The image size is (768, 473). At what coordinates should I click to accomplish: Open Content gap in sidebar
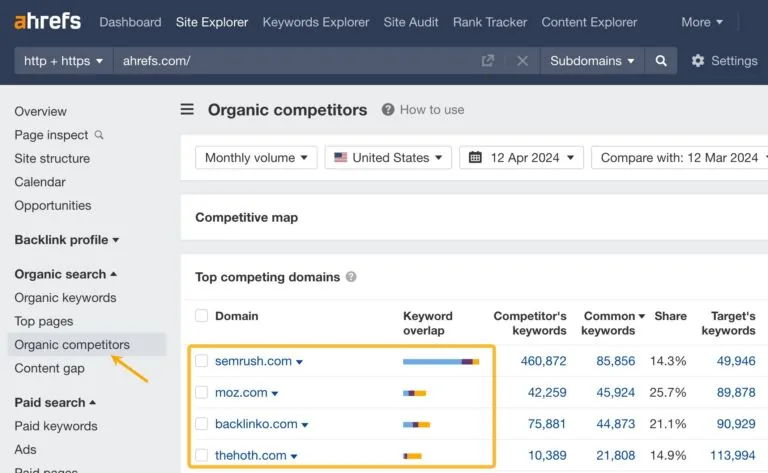tap(49, 368)
